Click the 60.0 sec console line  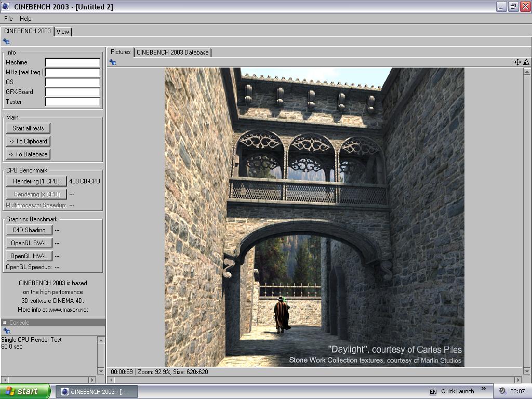(x=12, y=347)
